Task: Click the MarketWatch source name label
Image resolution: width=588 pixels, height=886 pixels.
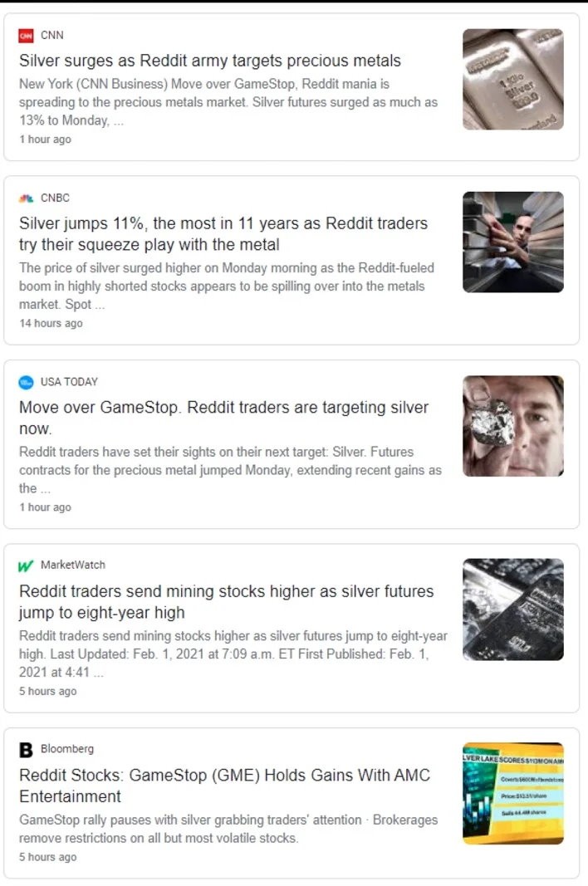Action: click(73, 565)
